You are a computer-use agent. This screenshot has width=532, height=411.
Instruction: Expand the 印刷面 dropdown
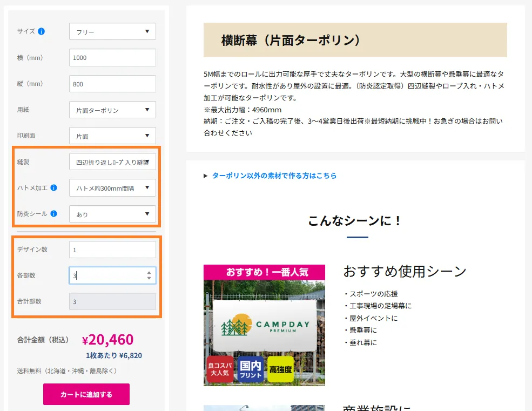point(112,136)
